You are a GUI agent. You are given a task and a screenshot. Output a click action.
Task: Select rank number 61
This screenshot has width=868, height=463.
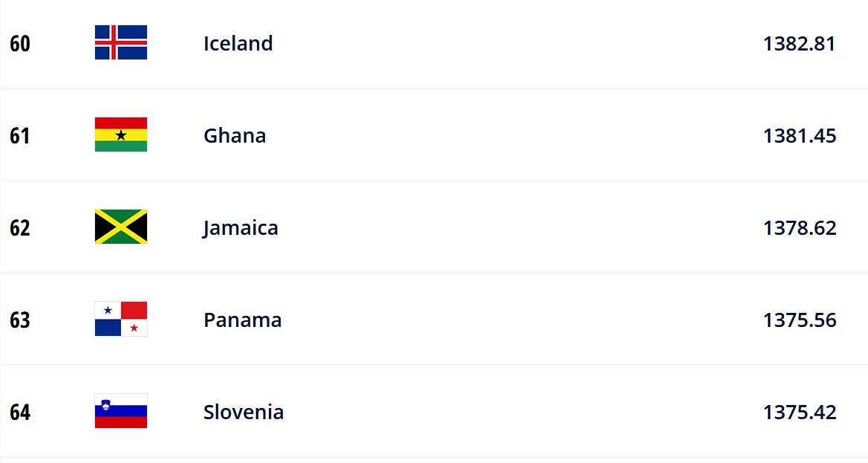pyautogui.click(x=20, y=136)
